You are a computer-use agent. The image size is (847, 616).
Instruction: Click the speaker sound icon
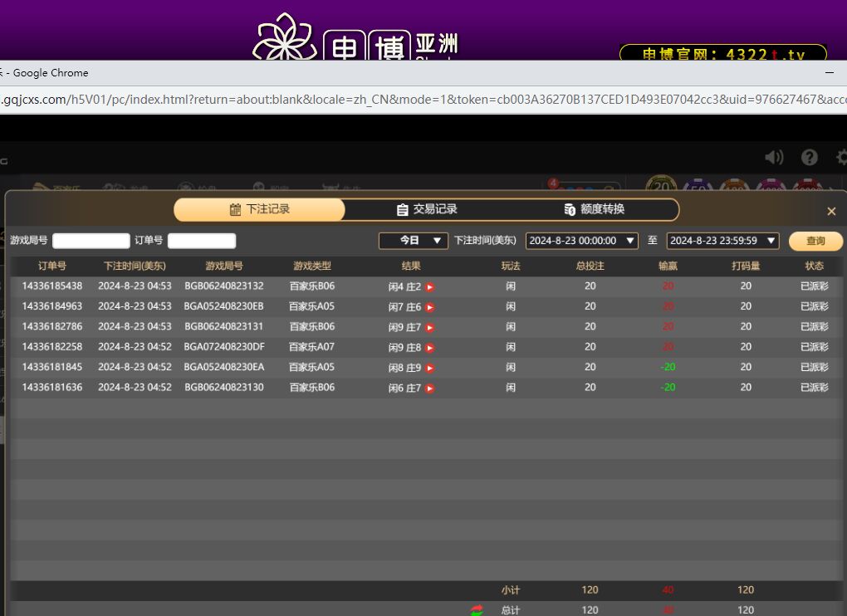tap(774, 157)
